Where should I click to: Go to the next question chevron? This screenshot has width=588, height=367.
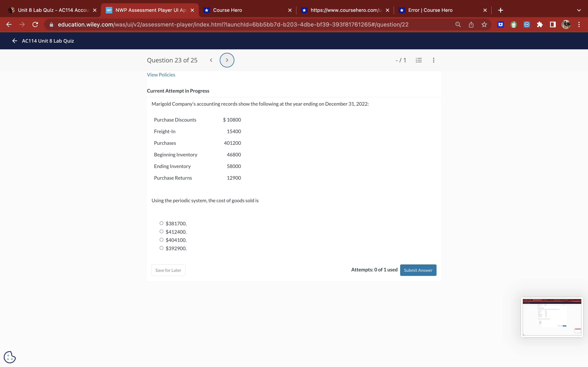227,60
